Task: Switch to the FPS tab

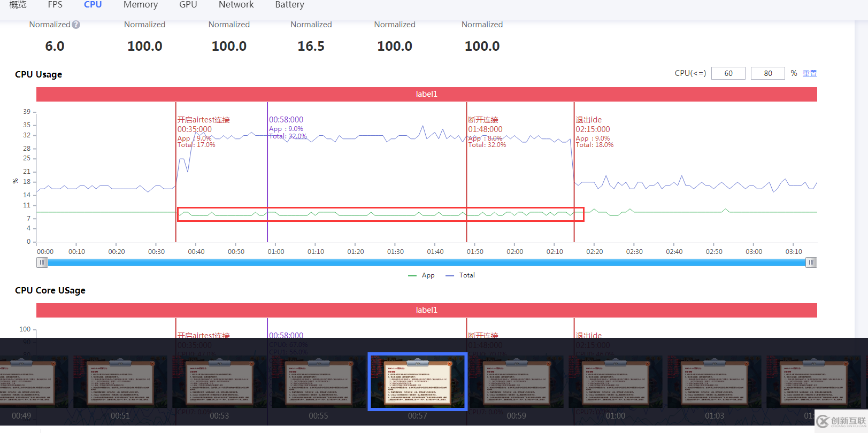Action: (55, 4)
